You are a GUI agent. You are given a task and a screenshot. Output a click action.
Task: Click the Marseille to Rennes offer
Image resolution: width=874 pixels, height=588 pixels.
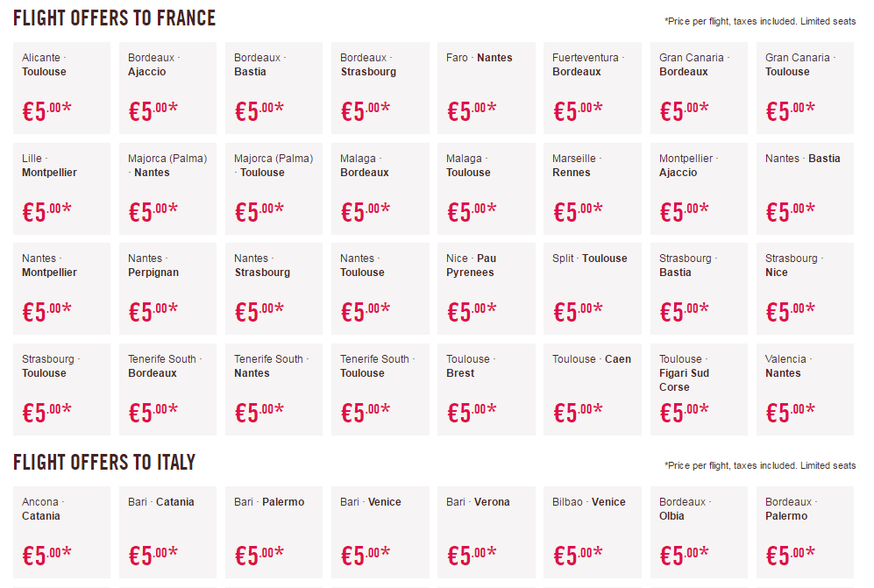click(593, 188)
